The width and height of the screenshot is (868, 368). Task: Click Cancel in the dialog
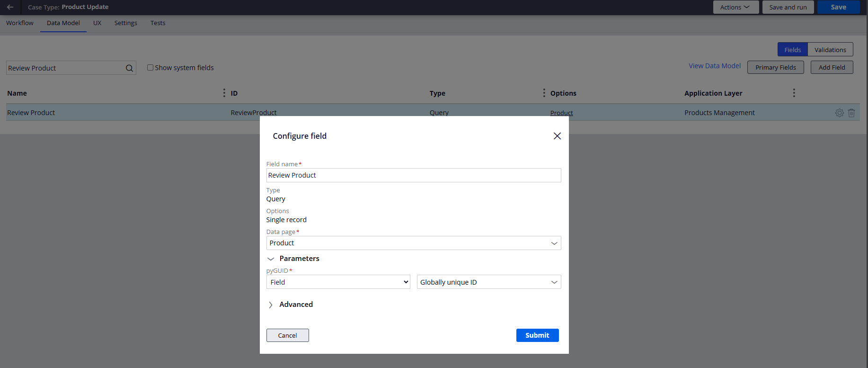click(288, 335)
